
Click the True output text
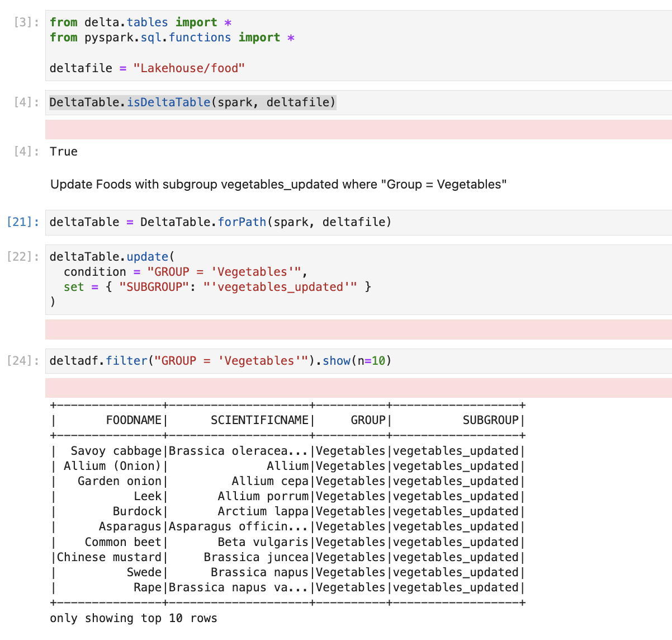[x=64, y=152]
